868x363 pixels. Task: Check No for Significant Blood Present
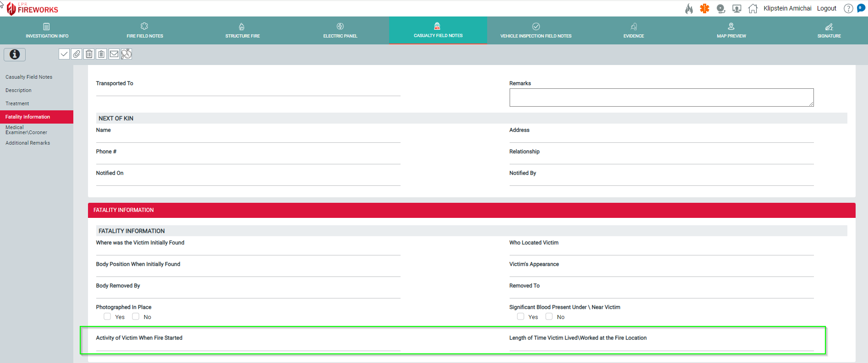(x=549, y=316)
